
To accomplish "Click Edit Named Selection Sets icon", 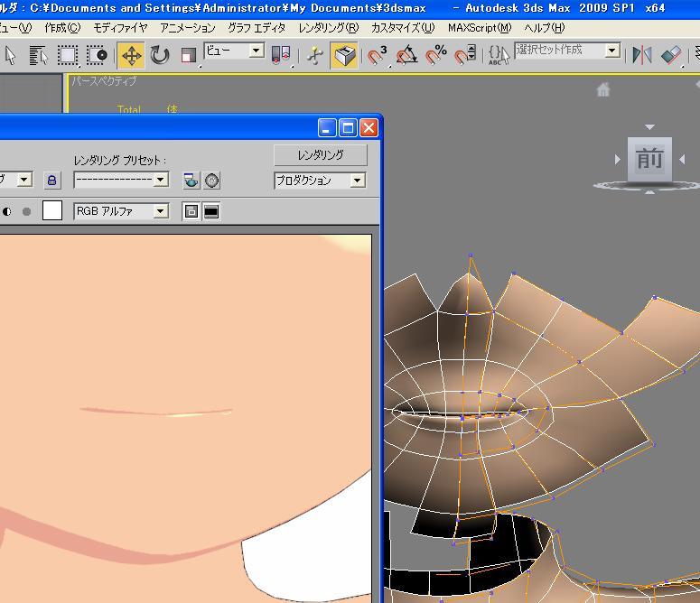I will (499, 56).
